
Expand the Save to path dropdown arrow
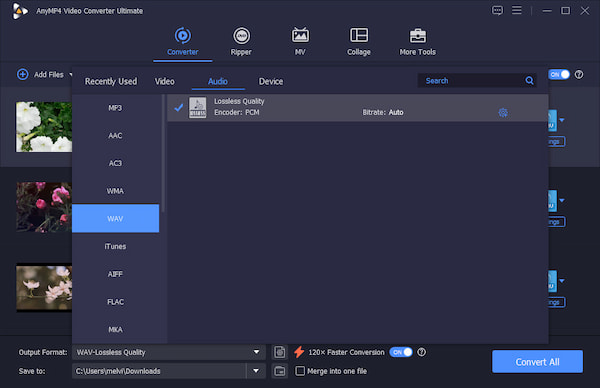[x=256, y=371]
